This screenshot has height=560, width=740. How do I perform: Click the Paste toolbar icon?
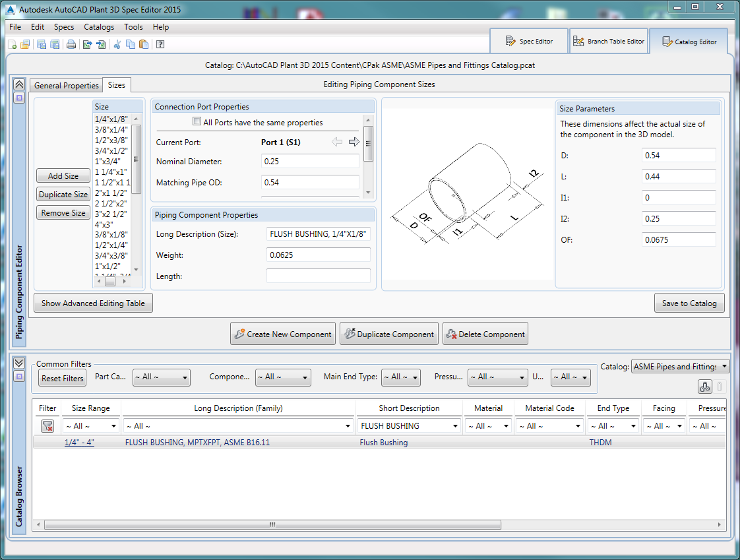click(x=144, y=44)
